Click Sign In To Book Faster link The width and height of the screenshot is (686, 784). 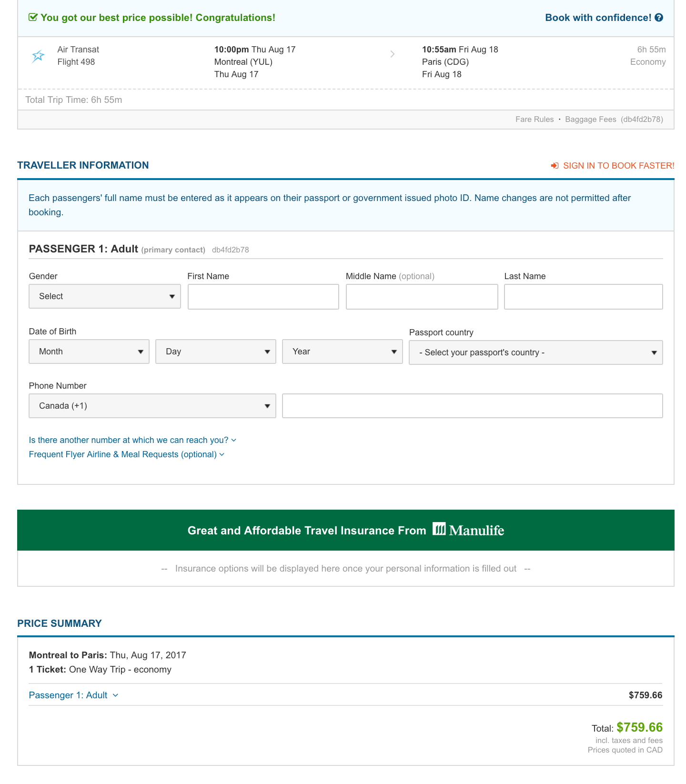(x=618, y=166)
